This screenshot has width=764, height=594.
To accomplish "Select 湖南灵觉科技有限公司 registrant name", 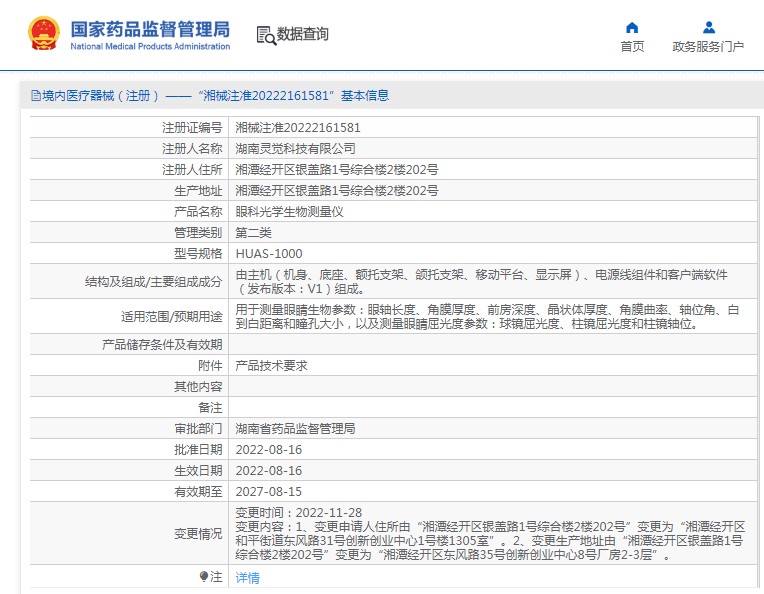I will [x=295, y=149].
